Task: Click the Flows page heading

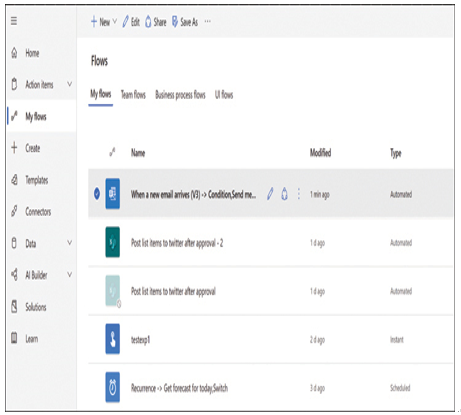Action: (x=99, y=61)
